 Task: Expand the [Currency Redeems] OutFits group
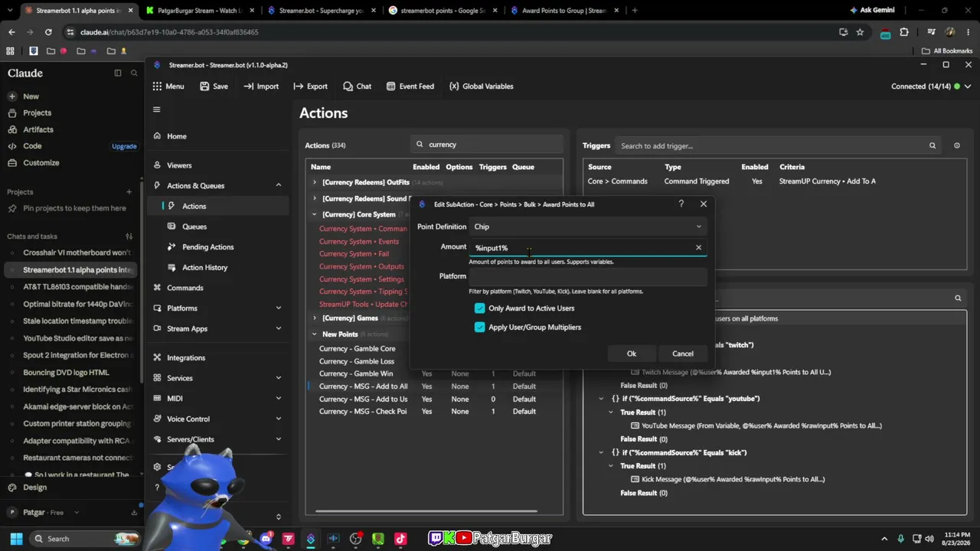tap(314, 183)
